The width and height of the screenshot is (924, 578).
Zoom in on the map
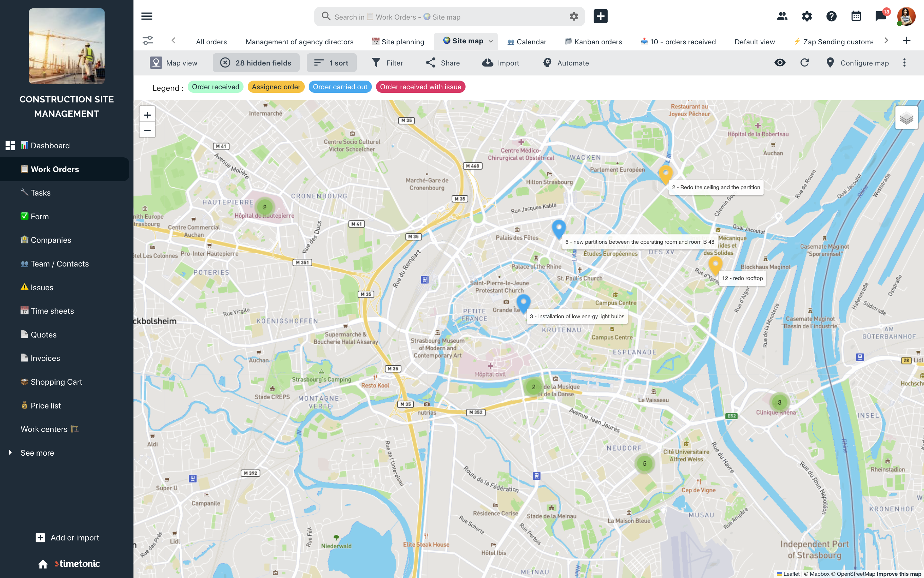[147, 115]
